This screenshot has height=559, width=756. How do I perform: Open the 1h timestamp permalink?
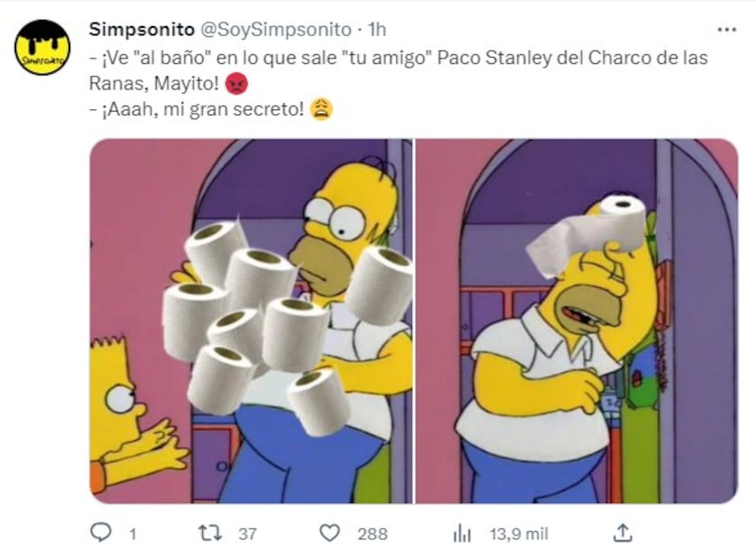[x=377, y=30]
